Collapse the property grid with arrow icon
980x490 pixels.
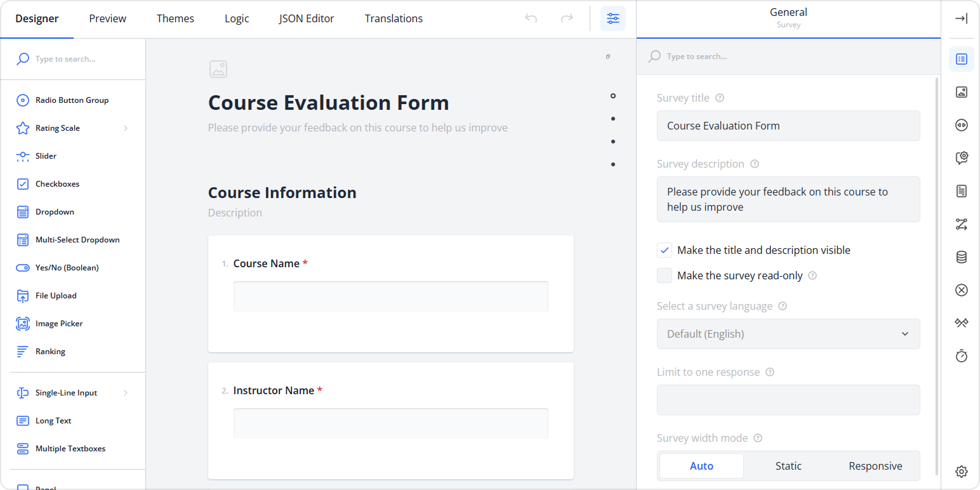click(961, 18)
